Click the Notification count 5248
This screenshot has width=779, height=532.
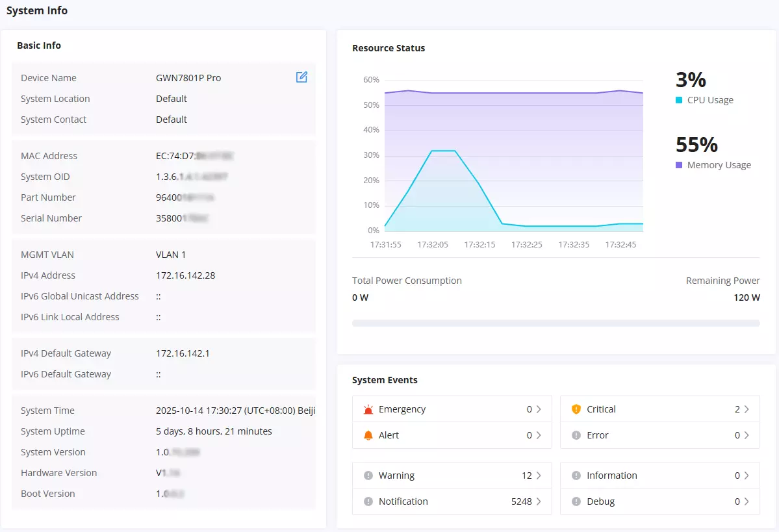[x=521, y=501]
